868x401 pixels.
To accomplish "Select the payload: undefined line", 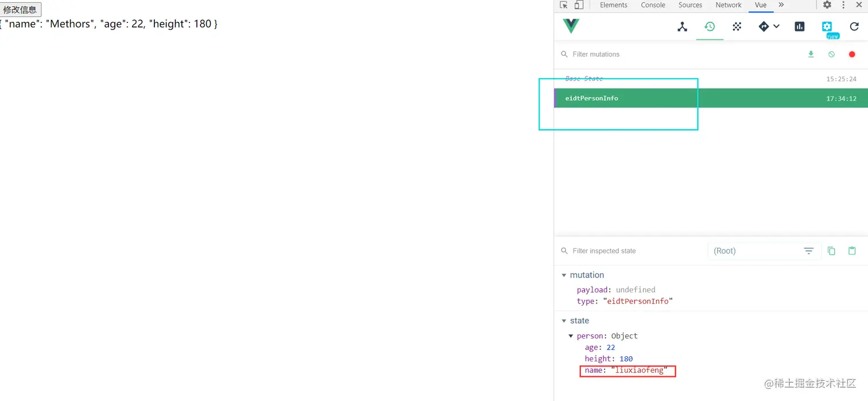I will [x=616, y=290].
